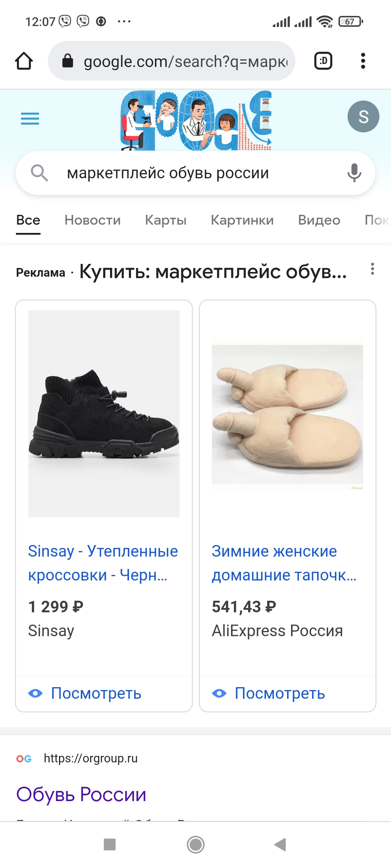Open the Видео results tab

[319, 220]
